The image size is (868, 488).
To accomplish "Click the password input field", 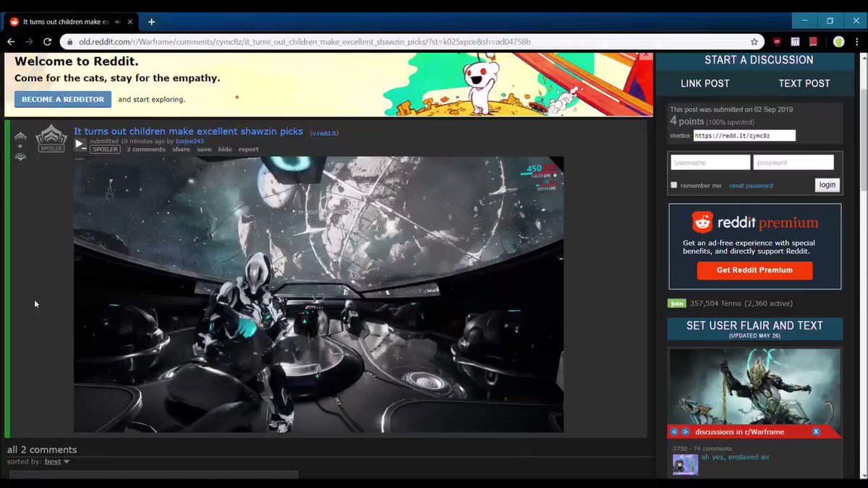I will 793,163.
